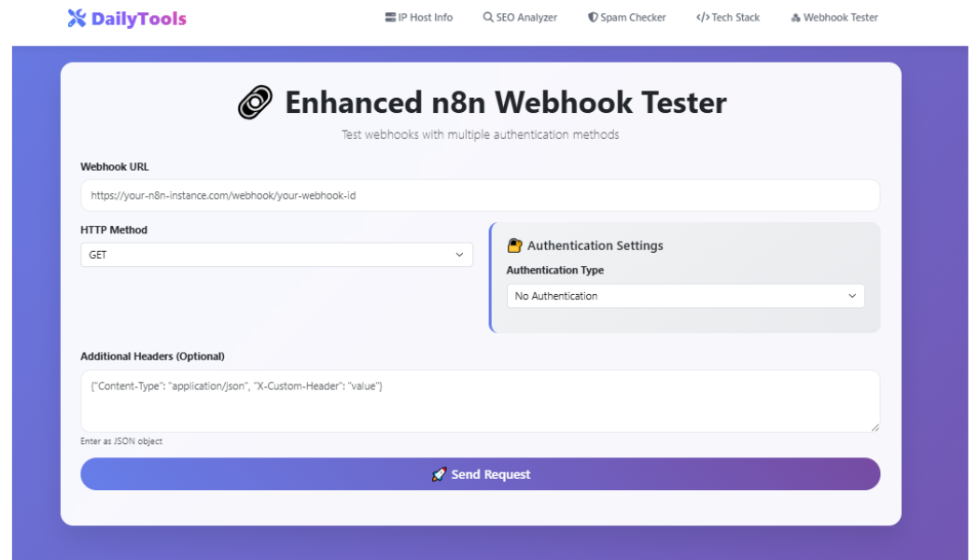The width and height of the screenshot is (980, 560).
Task: Click the code brackets icon beside Tech Stack
Action: pyautogui.click(x=703, y=18)
